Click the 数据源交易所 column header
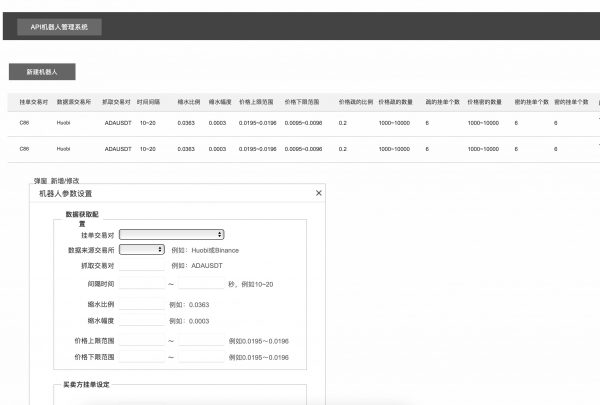The image size is (600, 405). [x=74, y=102]
